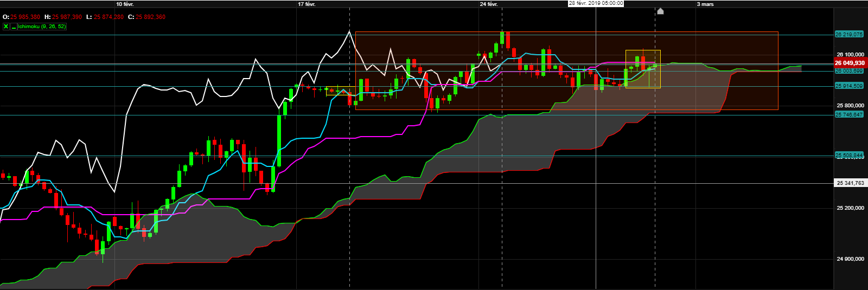Click the gray home marker on the time axis
Image resolution: width=868 pixels, height=290 pixels.
[660, 11]
